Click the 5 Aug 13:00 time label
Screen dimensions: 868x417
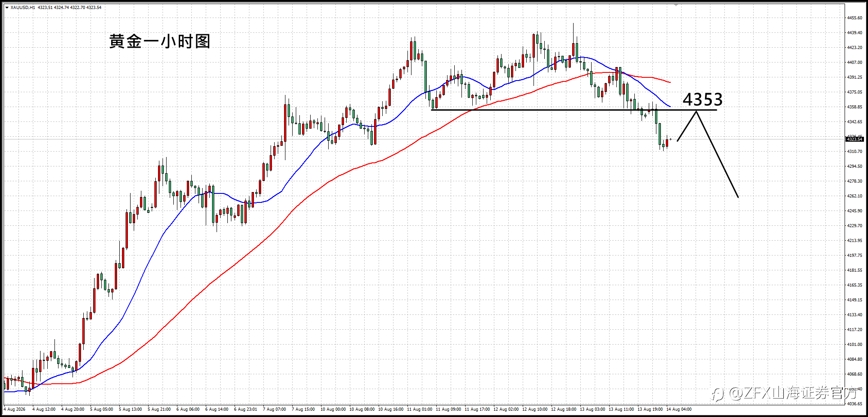(x=131, y=409)
